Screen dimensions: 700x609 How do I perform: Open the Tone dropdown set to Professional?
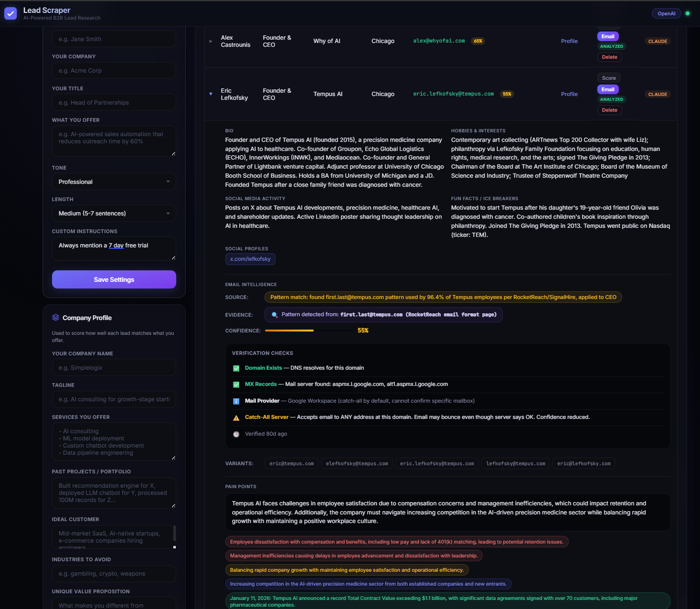114,182
